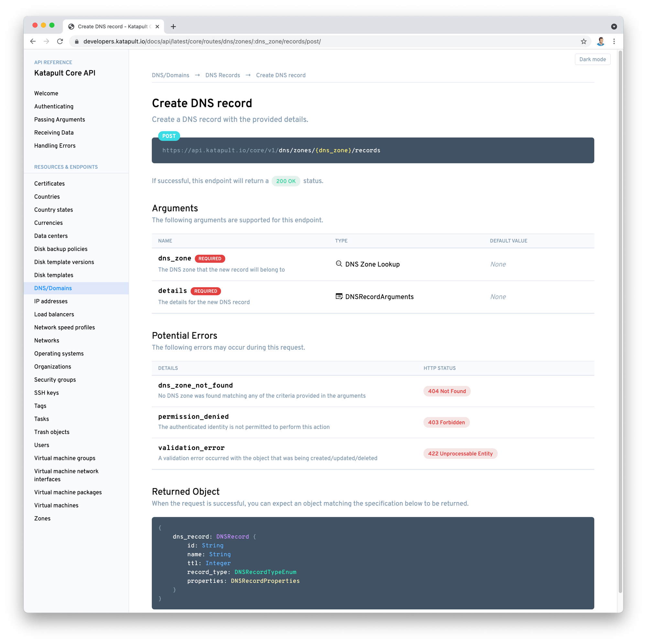This screenshot has width=647, height=644.
Task: Click the 404 Not Found status badge
Action: 447,391
